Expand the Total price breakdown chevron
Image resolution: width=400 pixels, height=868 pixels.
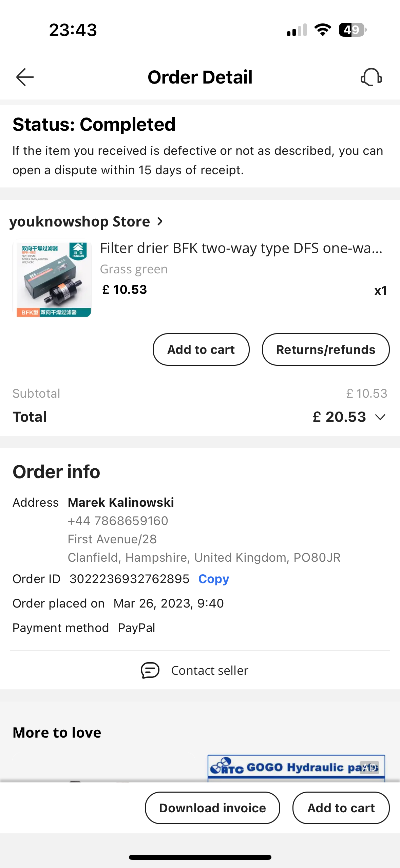tap(381, 417)
